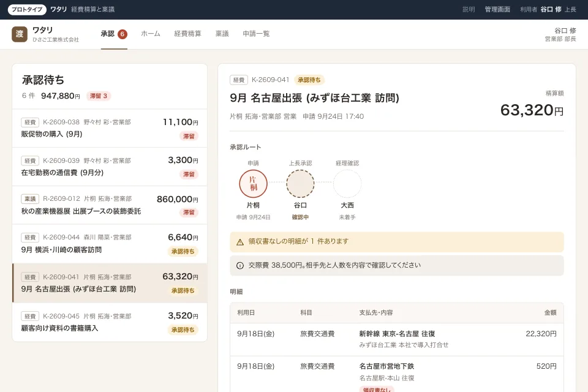This screenshot has height=392, width=588.
Task: Click the 滞留 3 badge in list header
Action: click(x=99, y=96)
